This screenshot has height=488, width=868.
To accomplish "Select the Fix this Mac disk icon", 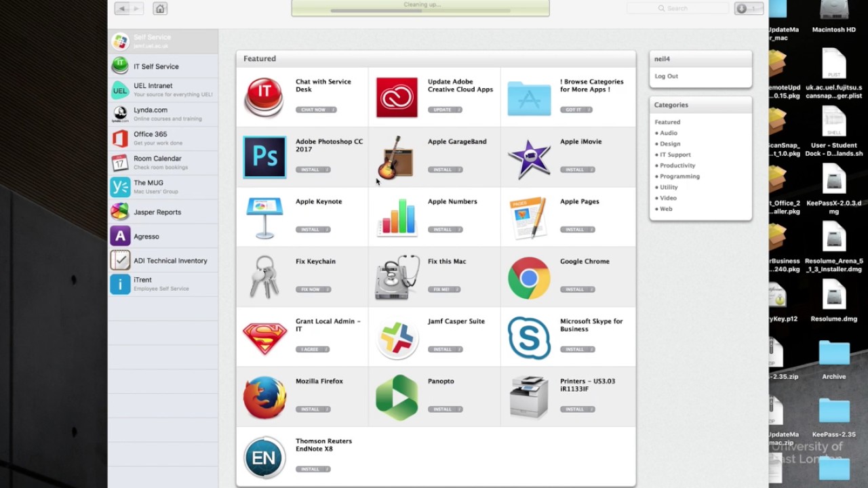I will tap(397, 277).
